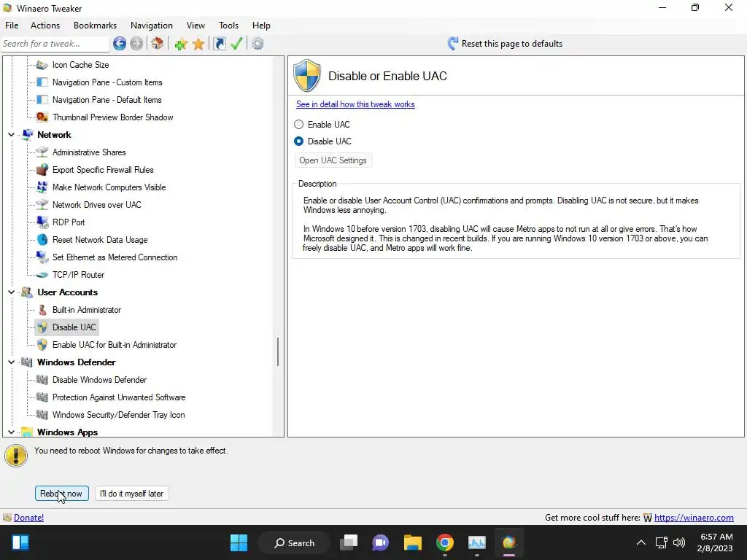Image resolution: width=747 pixels, height=560 pixels.
Task: Open the Widgets button on taskbar
Action: coord(20,542)
